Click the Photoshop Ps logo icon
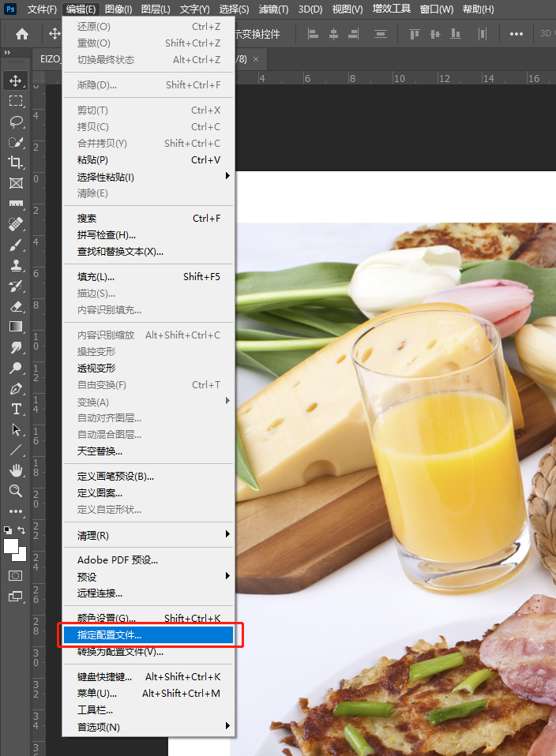556x756 pixels. (10, 9)
